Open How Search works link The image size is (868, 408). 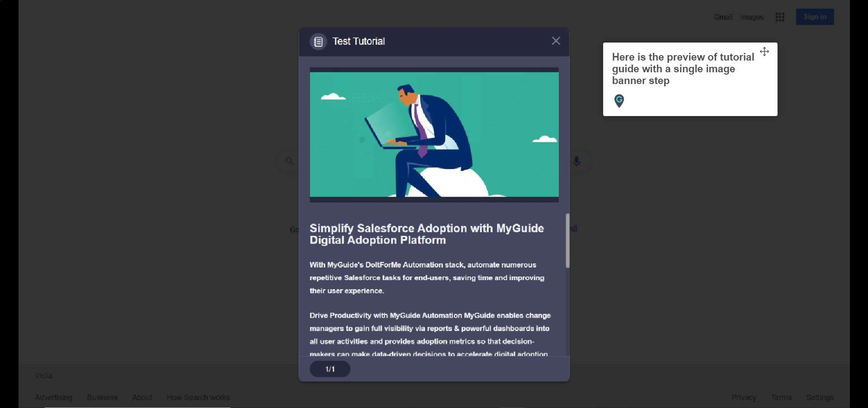198,398
